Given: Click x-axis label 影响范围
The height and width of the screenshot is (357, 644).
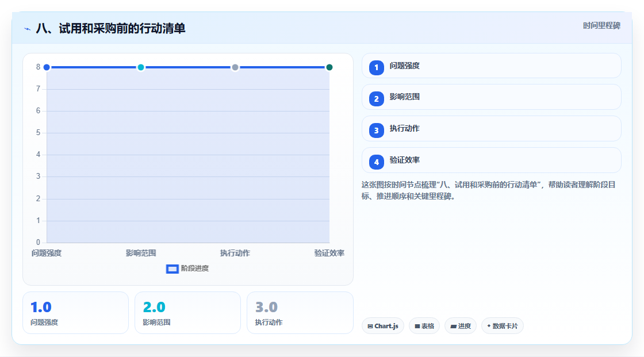Looking at the screenshot, I should pyautogui.click(x=141, y=253).
